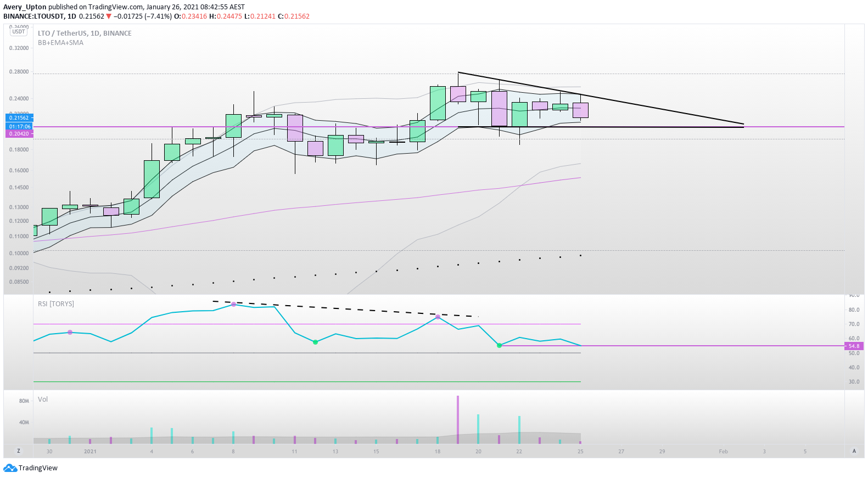Click the 01:17:06 bar countdown label
Screen dimensions: 868x478
point(19,126)
